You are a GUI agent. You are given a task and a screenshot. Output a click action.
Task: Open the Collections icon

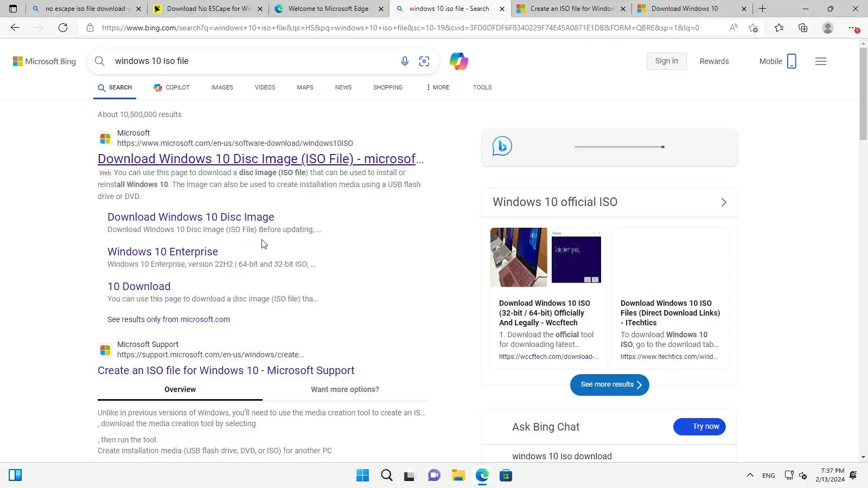(803, 28)
